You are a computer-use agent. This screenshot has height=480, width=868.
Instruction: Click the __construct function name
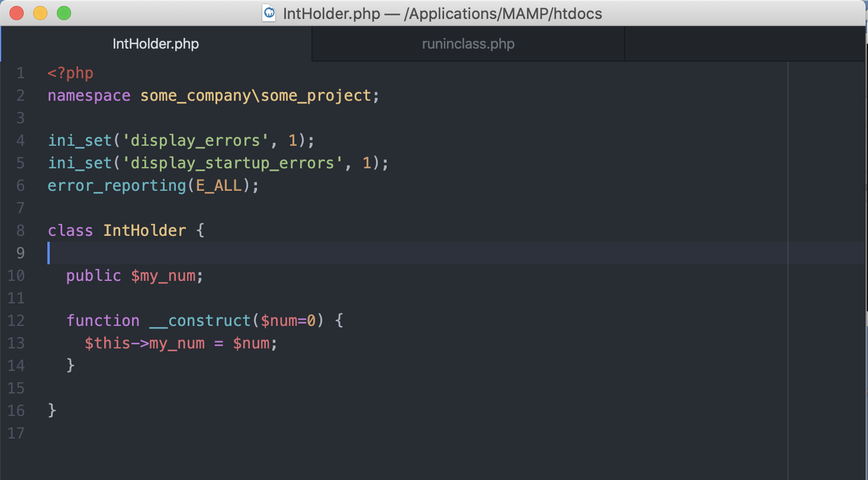point(200,321)
